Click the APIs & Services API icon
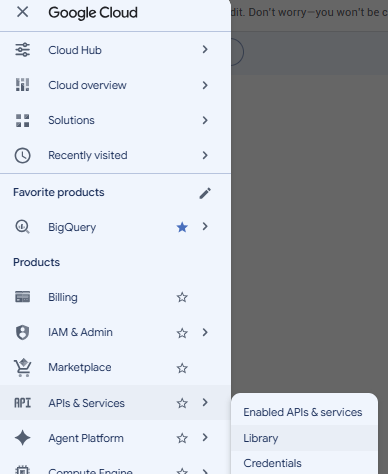 coord(22,403)
